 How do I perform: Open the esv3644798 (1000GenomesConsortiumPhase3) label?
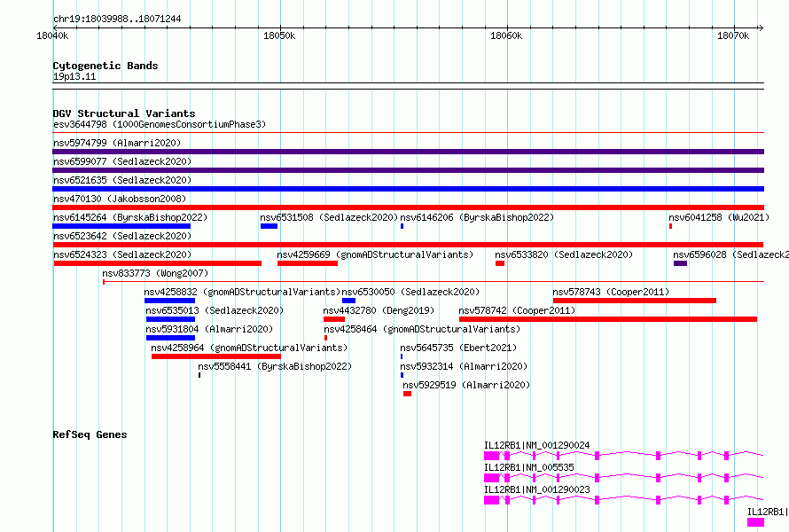pos(160,124)
